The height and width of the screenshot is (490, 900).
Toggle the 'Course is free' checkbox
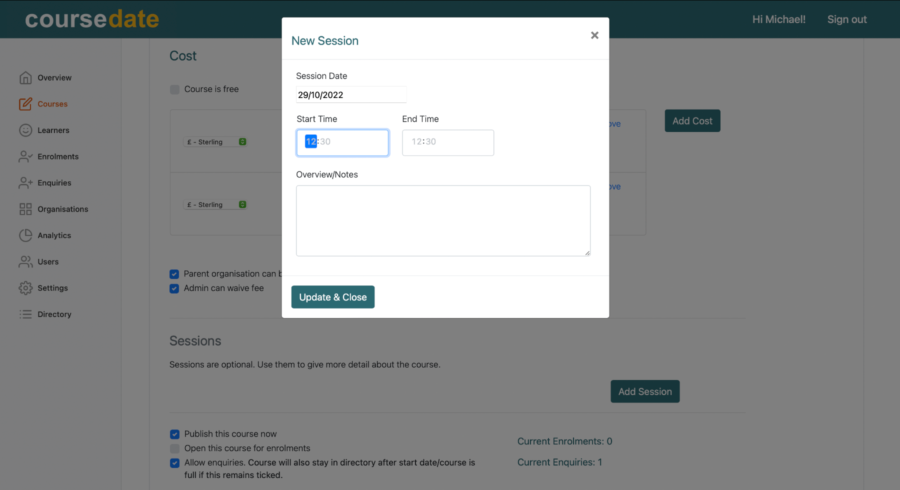point(175,89)
